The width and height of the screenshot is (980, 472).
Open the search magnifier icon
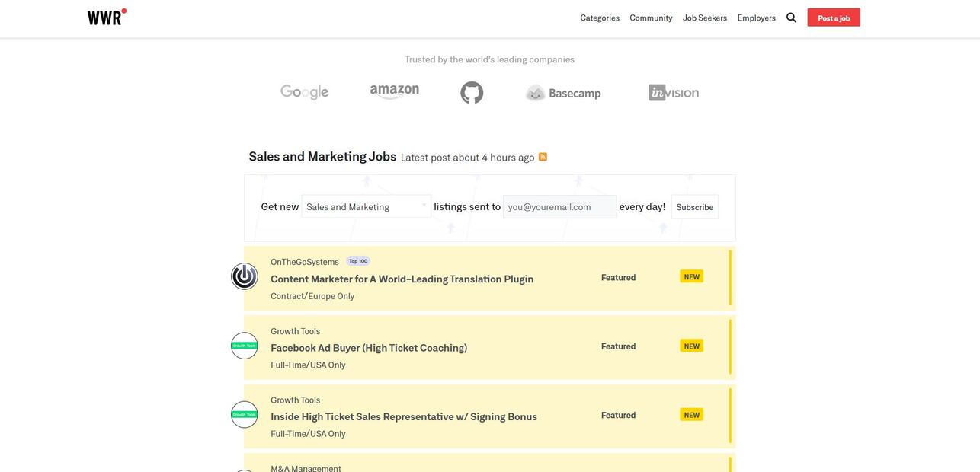(x=791, y=18)
